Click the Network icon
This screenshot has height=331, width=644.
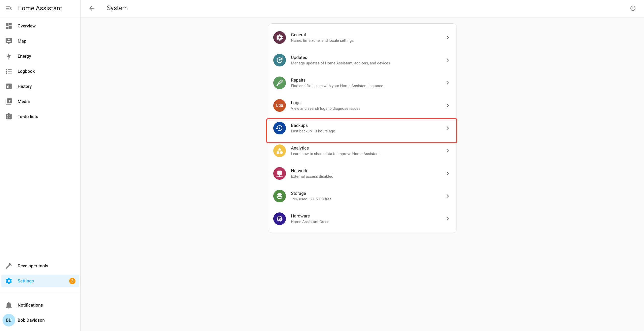280,173
